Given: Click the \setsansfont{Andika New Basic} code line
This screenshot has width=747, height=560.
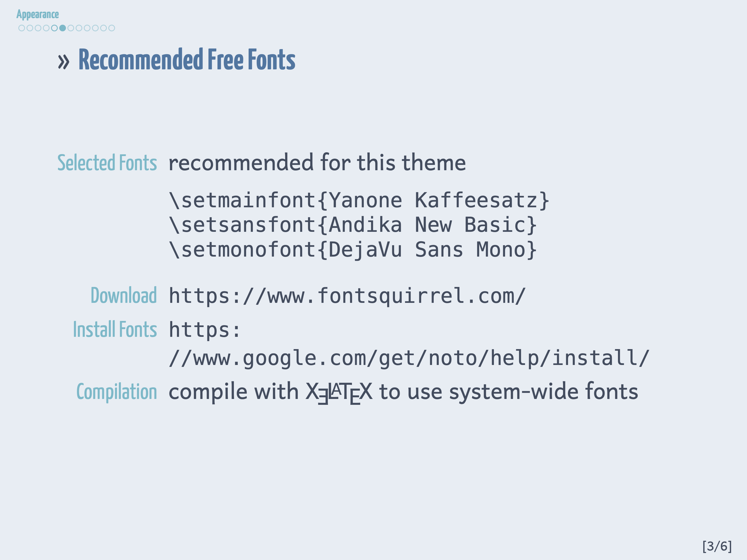Looking at the screenshot, I should pos(353,225).
